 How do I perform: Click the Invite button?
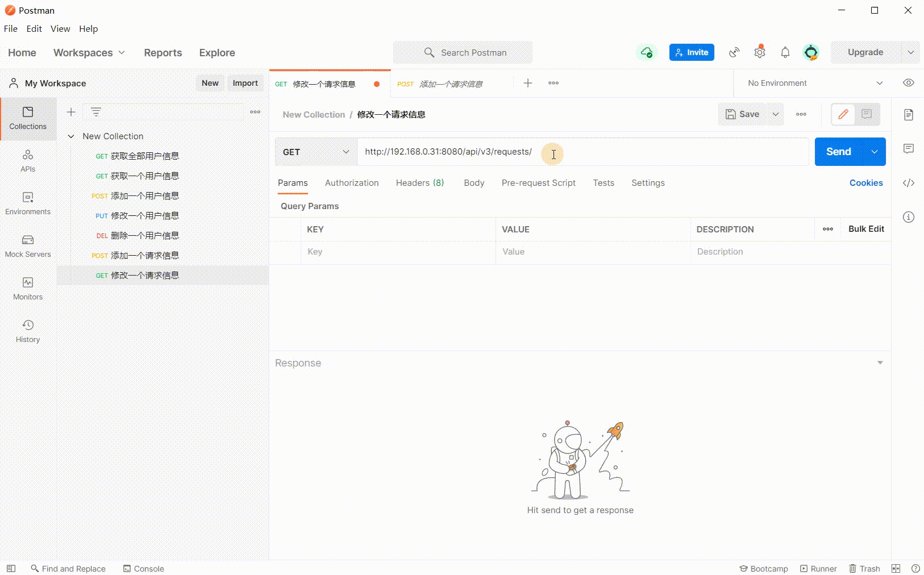coord(692,52)
